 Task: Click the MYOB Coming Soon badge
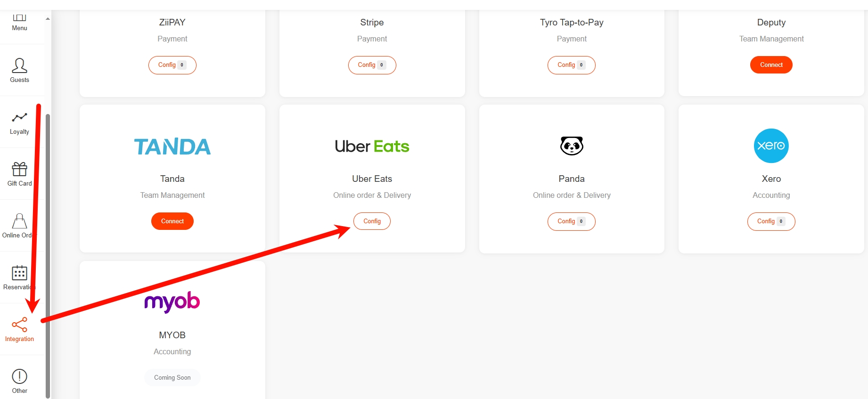tap(172, 378)
